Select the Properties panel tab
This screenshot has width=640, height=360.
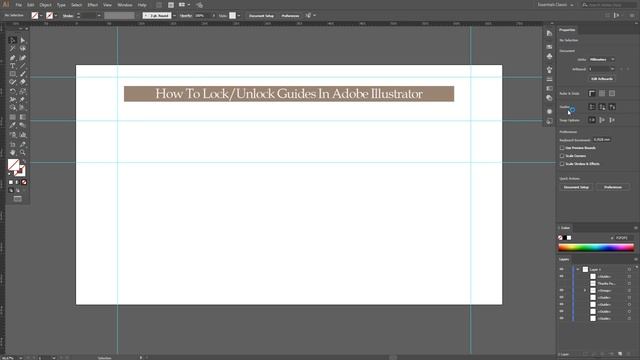[x=567, y=30]
